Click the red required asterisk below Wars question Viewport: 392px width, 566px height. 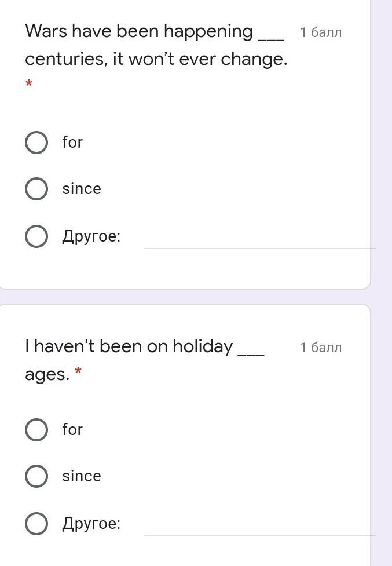tap(28, 85)
